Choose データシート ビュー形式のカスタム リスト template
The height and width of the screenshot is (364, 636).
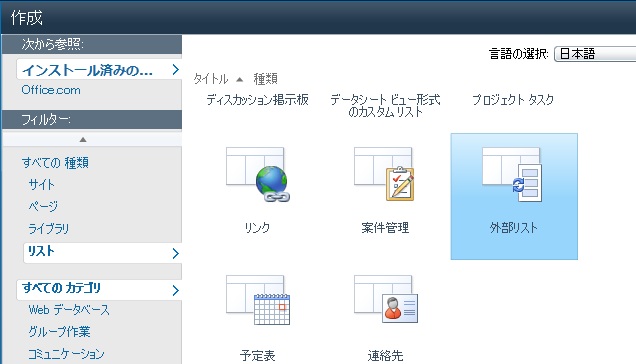(385, 106)
